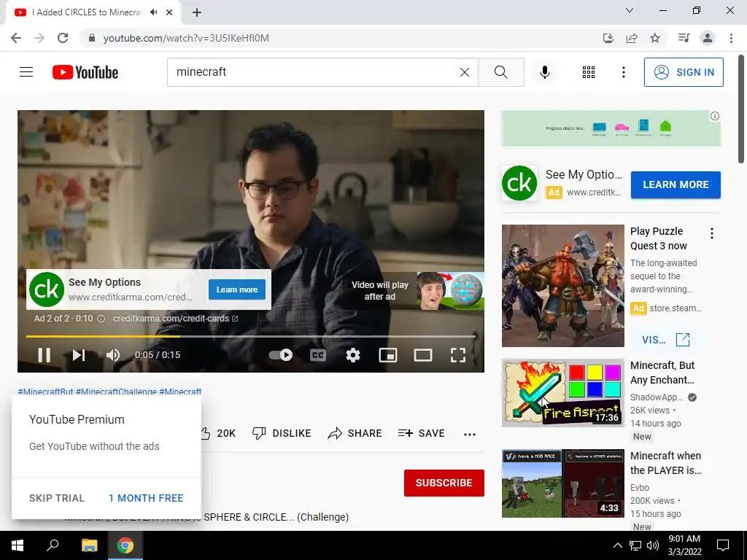Go to YouTube home via logo
747x560 pixels.
click(85, 72)
